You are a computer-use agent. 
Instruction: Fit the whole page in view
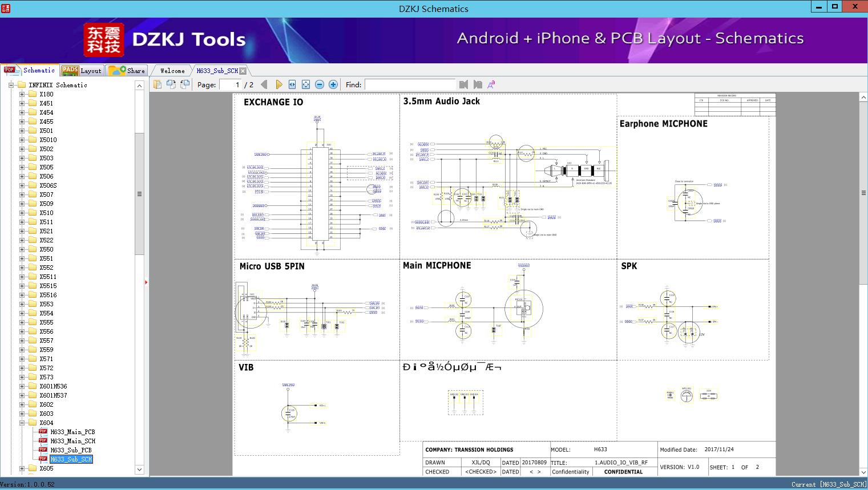tap(306, 84)
